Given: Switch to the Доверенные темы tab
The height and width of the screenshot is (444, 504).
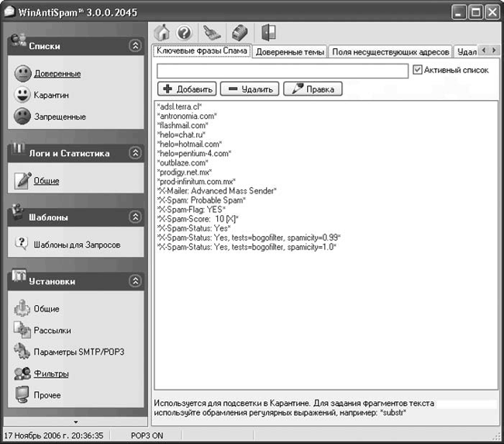Looking at the screenshot, I should pyautogui.click(x=289, y=52).
